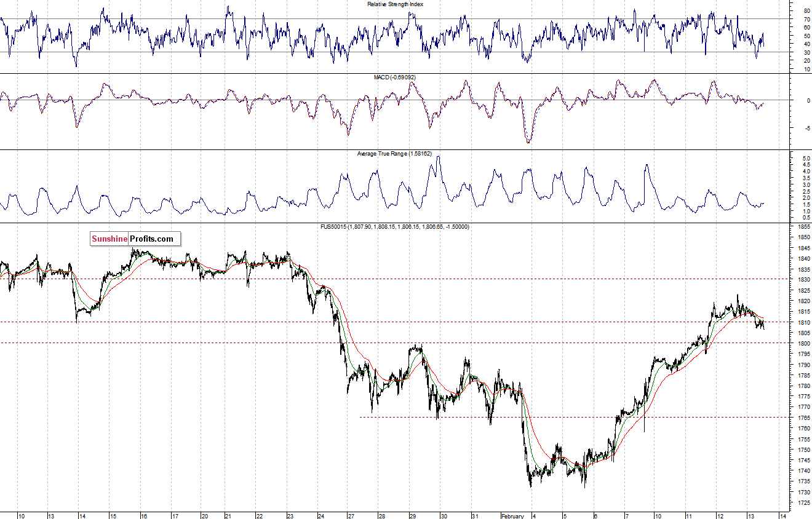Click the "Average True Range (1.58162)" title
Screen dimensions: 812x519
(395, 153)
